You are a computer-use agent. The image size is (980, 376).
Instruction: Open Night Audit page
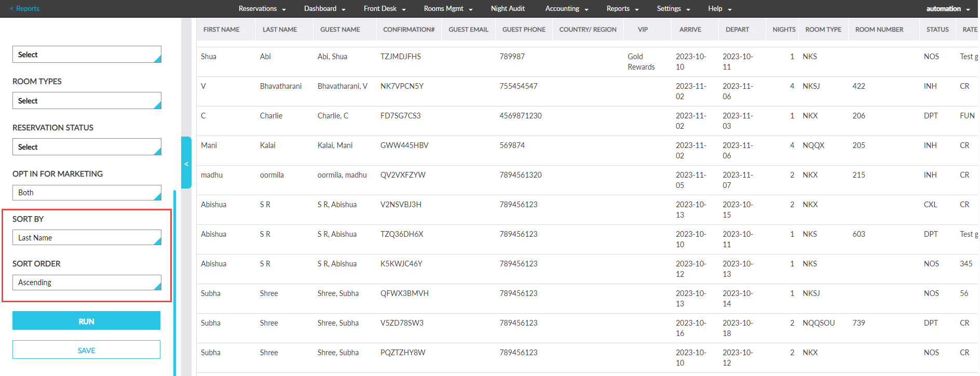pos(508,8)
